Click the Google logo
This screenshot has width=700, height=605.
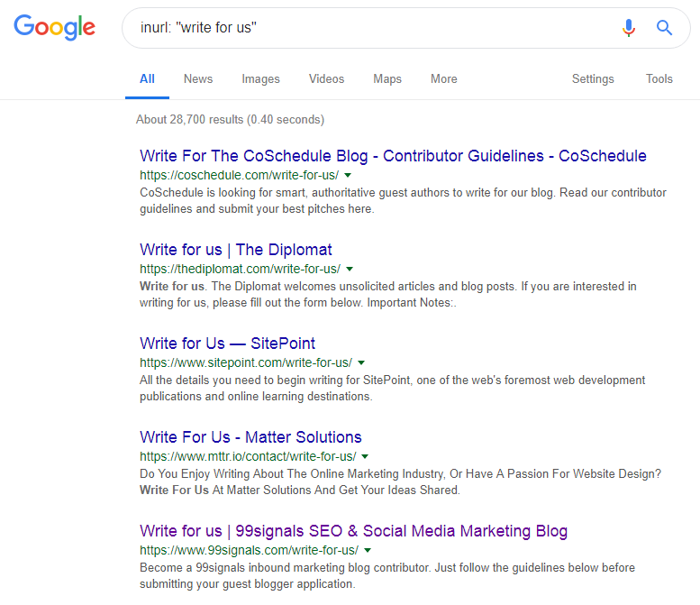pyautogui.click(x=54, y=27)
